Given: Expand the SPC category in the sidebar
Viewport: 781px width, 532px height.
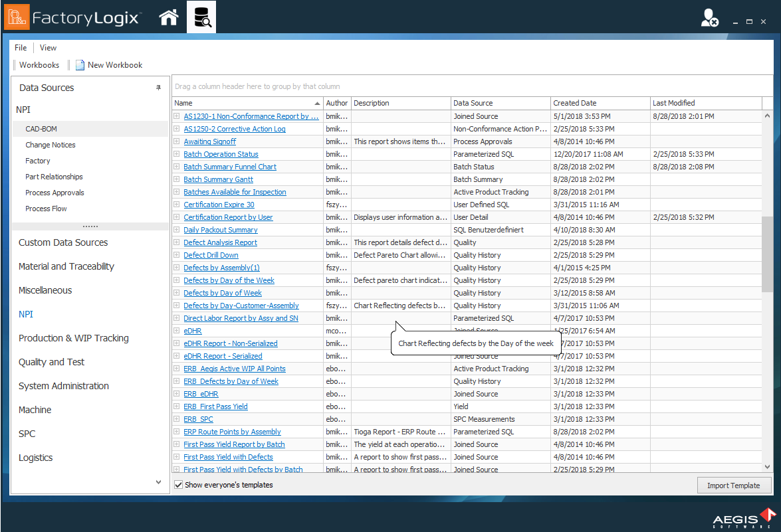Looking at the screenshot, I should 25,434.
